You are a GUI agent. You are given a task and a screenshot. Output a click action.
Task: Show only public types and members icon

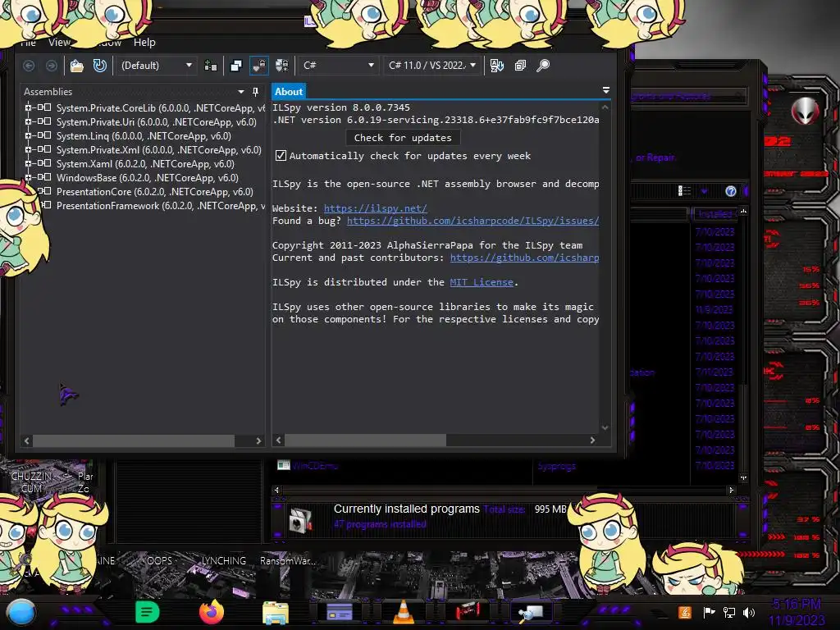tap(235, 66)
